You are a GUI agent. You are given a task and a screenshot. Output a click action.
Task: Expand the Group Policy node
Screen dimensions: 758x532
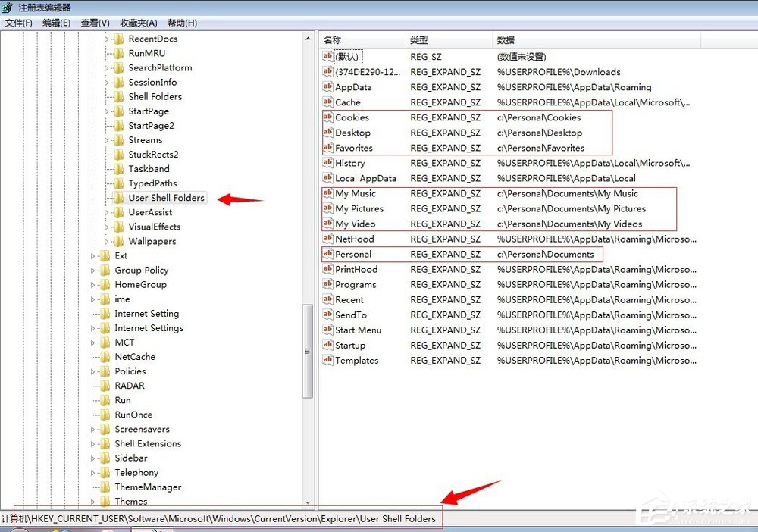92,270
